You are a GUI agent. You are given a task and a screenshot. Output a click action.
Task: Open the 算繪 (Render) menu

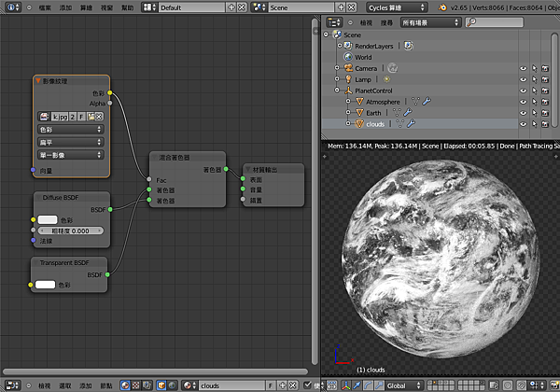tap(87, 7)
